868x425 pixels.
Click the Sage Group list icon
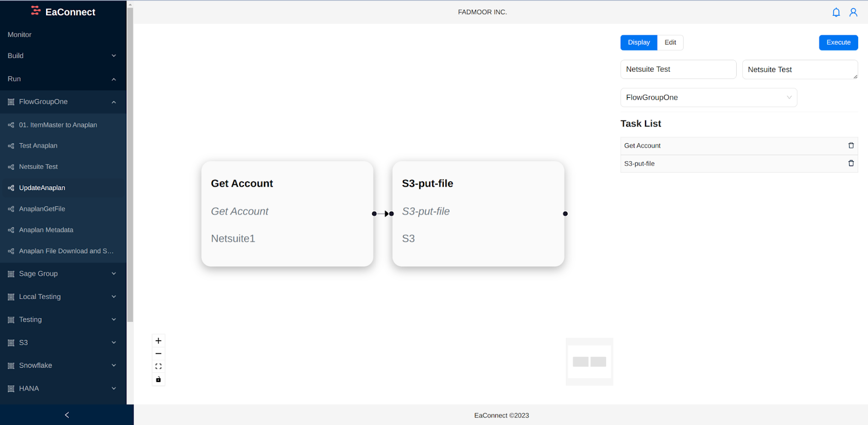(11, 274)
